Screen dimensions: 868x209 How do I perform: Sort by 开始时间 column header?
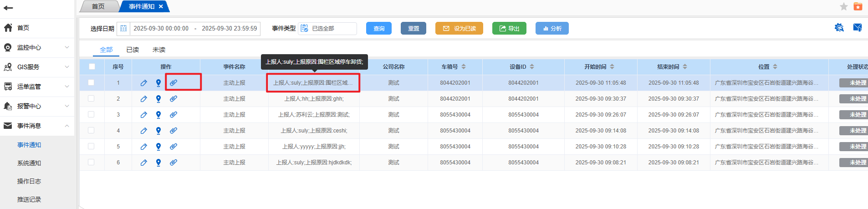tap(599, 66)
